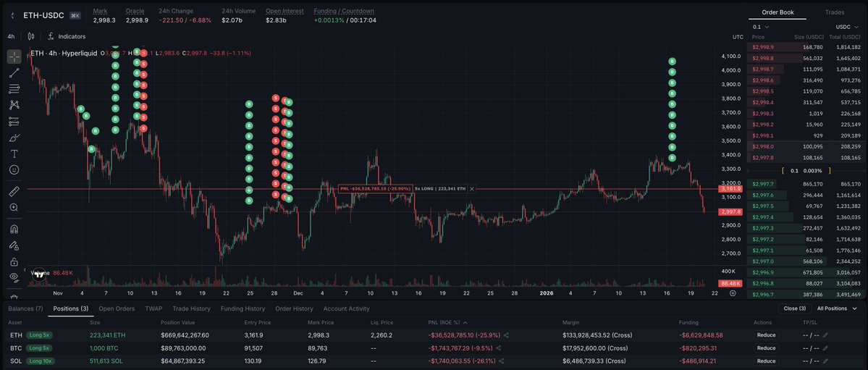Open the Open Orders tab
The width and height of the screenshot is (868, 370).
pyautogui.click(x=117, y=308)
